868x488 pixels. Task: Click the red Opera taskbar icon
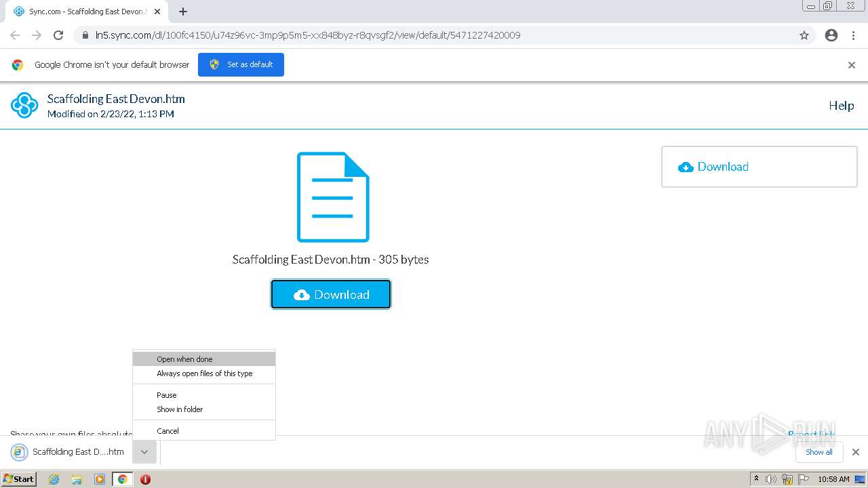145,479
